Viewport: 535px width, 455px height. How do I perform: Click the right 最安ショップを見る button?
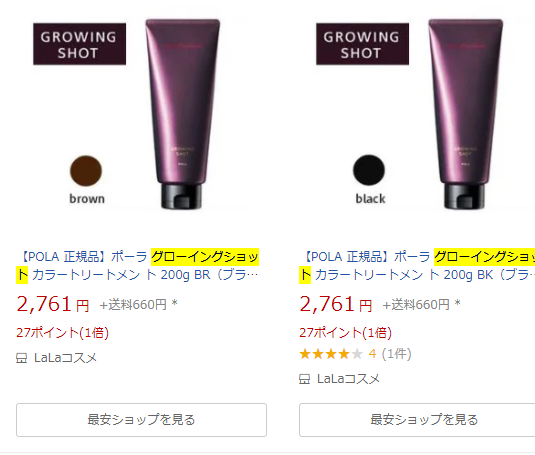[x=417, y=420]
